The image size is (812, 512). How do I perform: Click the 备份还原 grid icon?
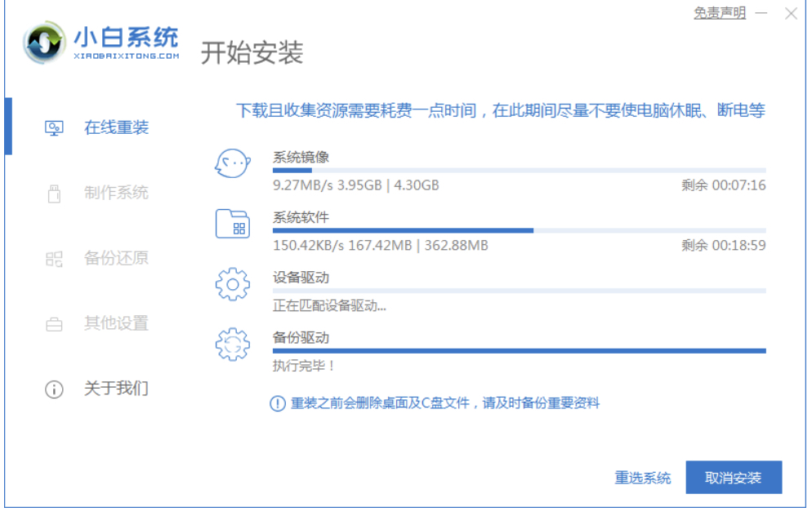[x=54, y=259]
